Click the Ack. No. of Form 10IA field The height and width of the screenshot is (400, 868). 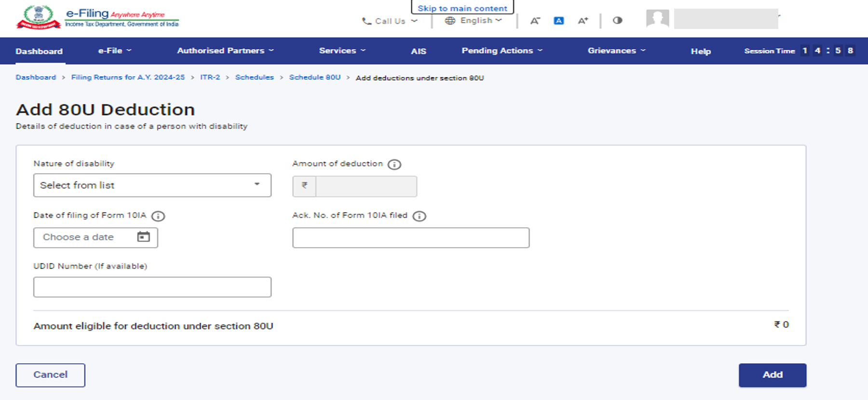click(410, 238)
